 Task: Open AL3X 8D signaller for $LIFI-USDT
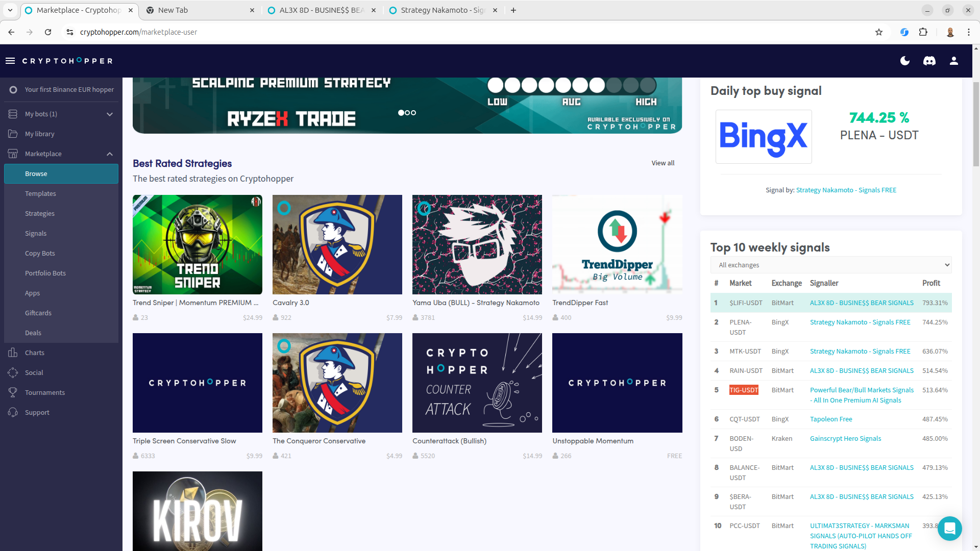(x=862, y=303)
